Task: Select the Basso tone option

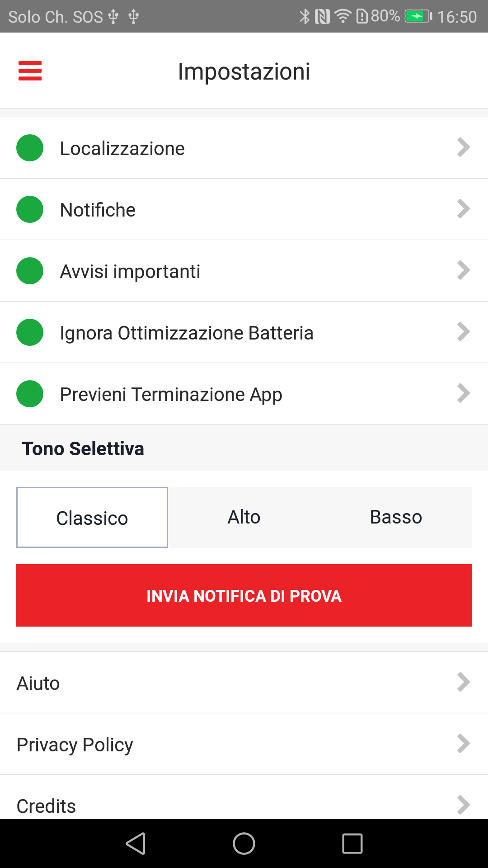Action: (396, 517)
